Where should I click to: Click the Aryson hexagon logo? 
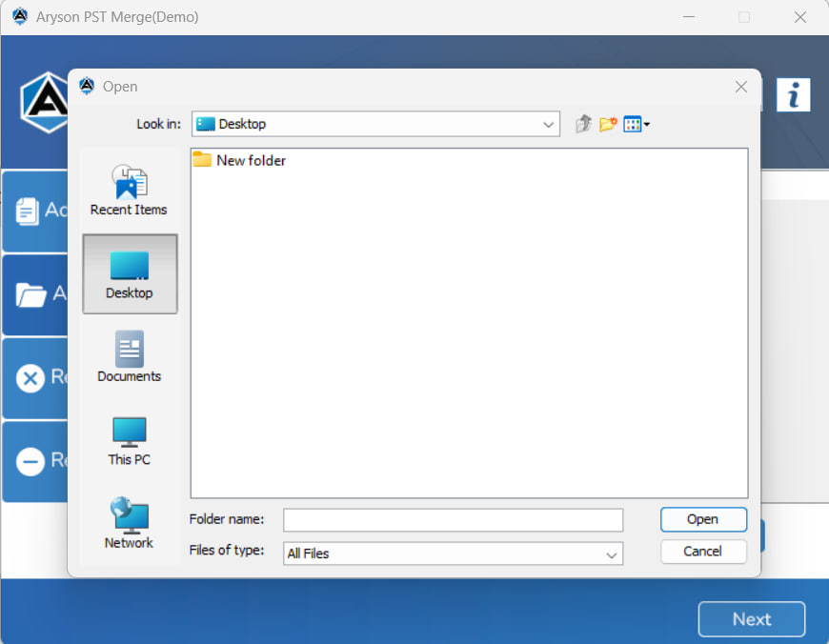[45, 103]
